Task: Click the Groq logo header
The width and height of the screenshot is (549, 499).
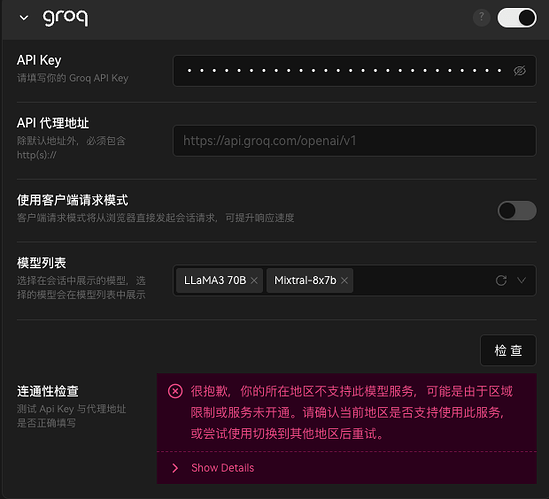Action: tap(65, 18)
